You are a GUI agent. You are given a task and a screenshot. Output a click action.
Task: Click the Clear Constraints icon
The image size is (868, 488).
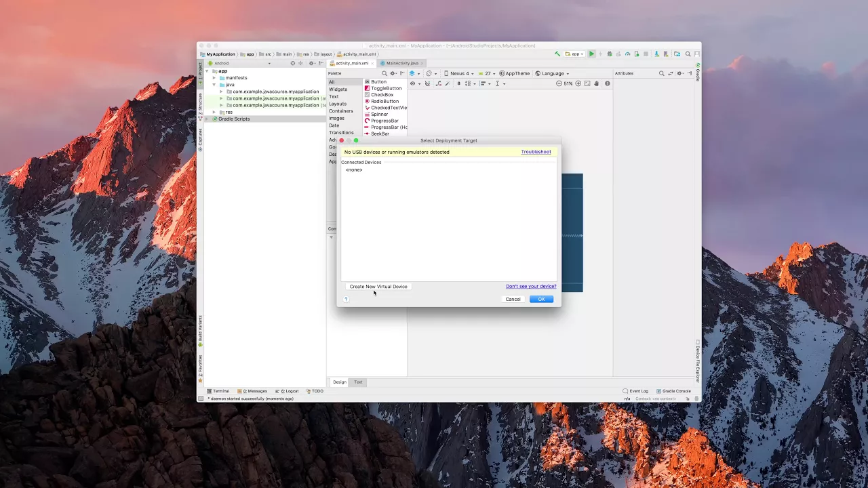[x=438, y=83]
